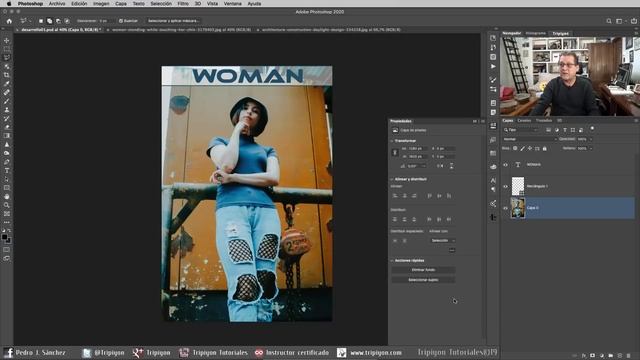Select the Pen tool
Screen dimensions: 640x360
(x=7, y=162)
